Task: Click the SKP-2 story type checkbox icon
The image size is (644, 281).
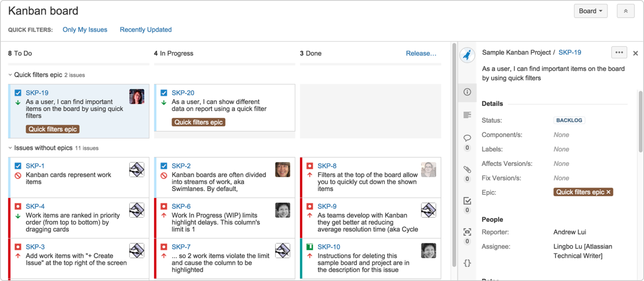Action: (x=164, y=166)
